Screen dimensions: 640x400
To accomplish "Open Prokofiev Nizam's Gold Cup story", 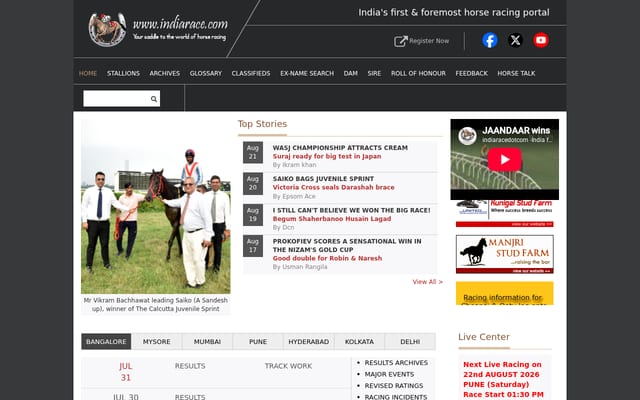I will point(347,245).
